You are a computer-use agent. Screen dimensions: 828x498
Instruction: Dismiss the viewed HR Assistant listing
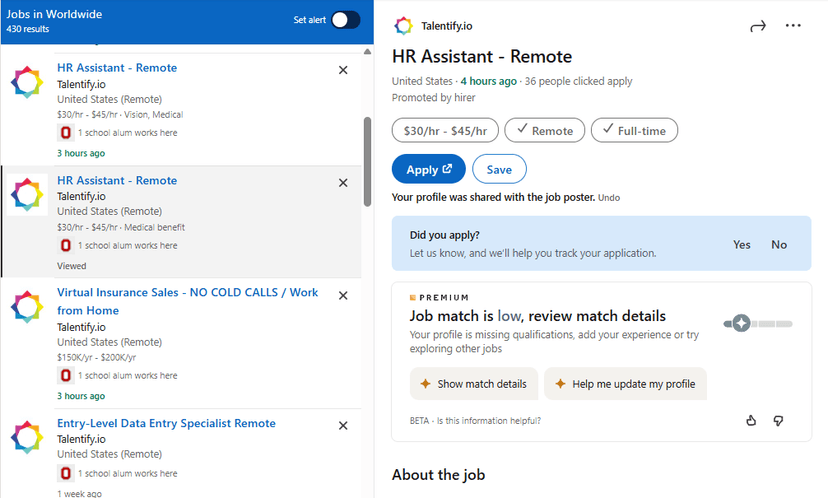pyautogui.click(x=343, y=183)
